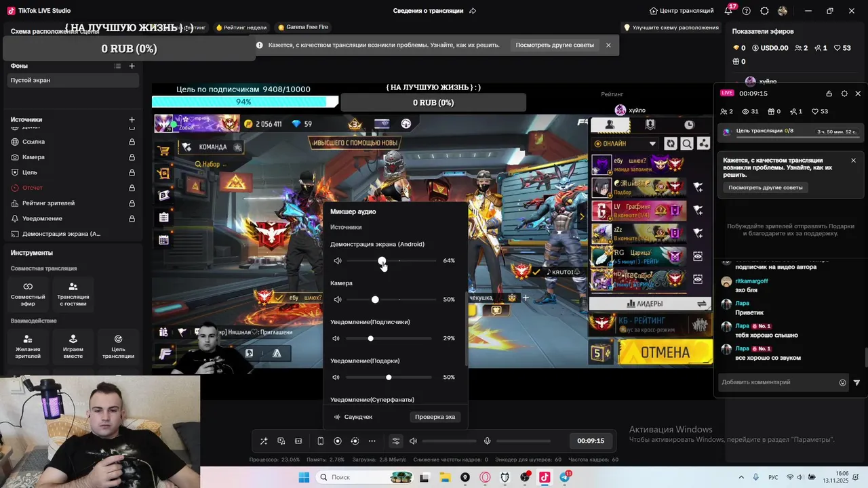
Task: Click the taskbar Поиск search box
Action: [x=364, y=477]
